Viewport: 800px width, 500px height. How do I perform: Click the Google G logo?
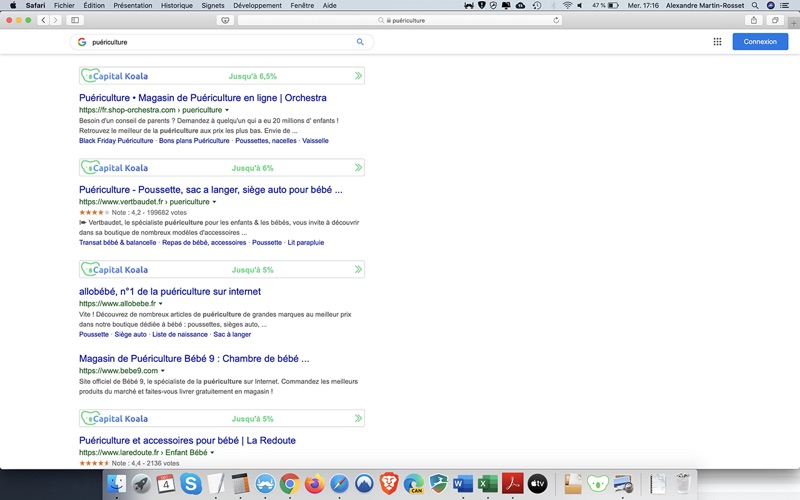[x=82, y=42]
